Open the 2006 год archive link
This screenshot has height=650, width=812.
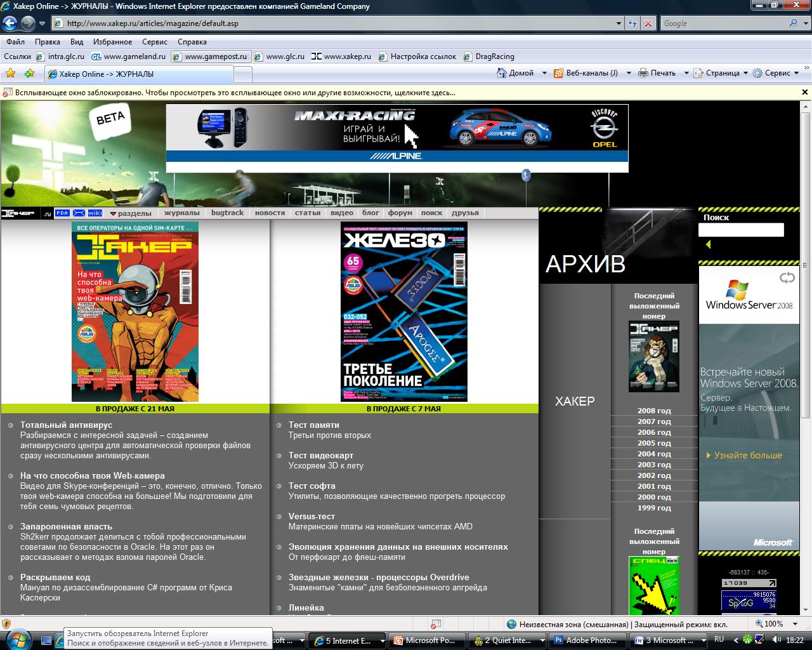654,432
